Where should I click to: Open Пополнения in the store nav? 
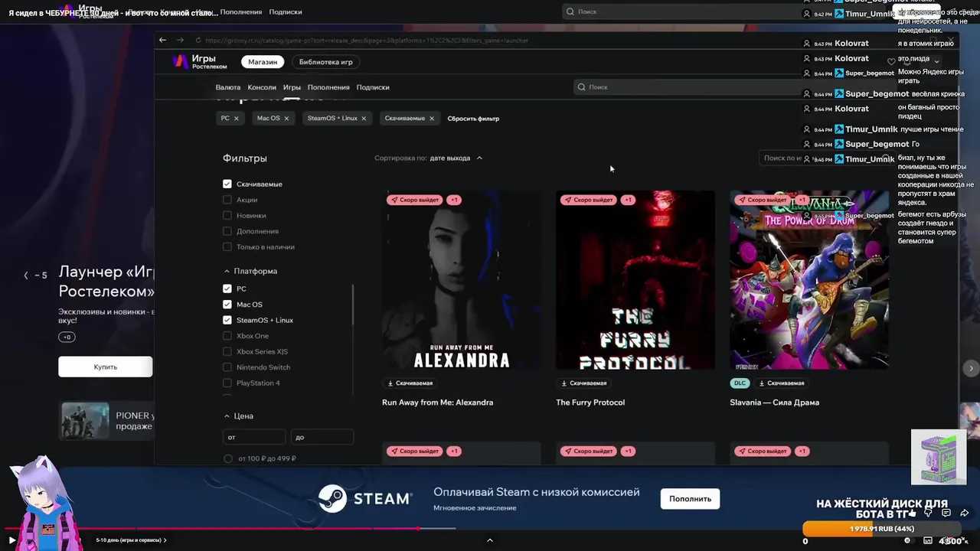[x=328, y=87]
